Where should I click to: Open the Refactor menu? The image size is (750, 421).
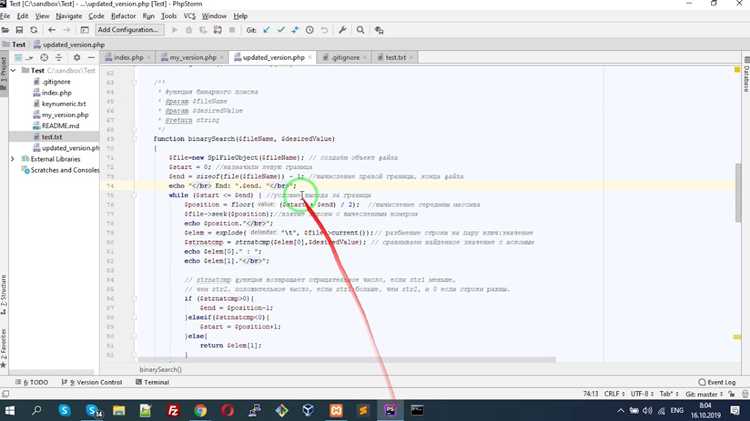[x=123, y=16]
